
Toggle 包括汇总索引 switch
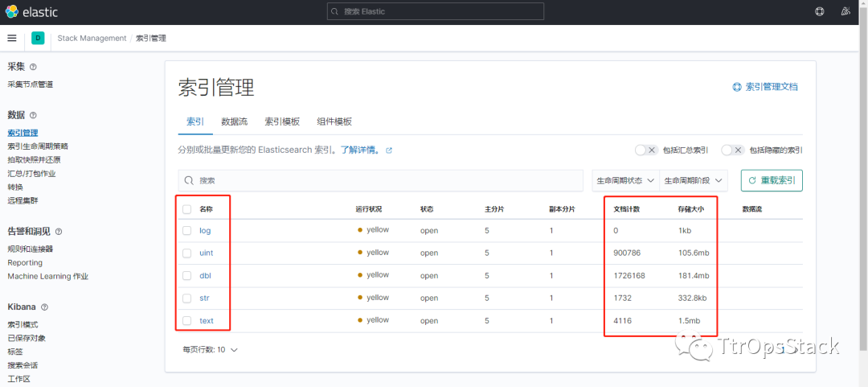[645, 150]
